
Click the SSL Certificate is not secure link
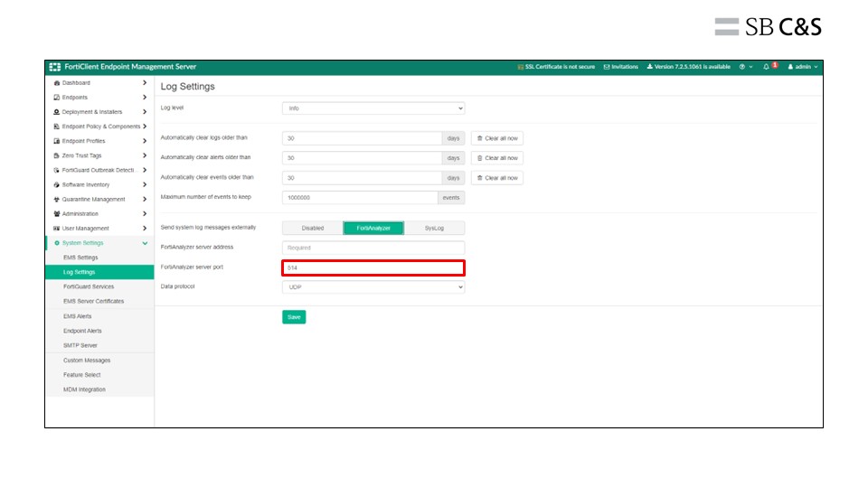click(560, 67)
